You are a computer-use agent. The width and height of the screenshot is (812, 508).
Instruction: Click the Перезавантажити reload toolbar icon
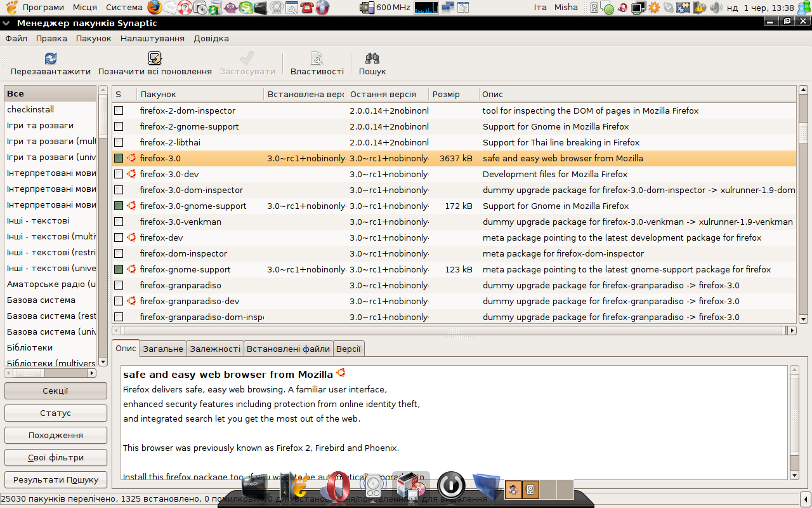[x=51, y=59]
